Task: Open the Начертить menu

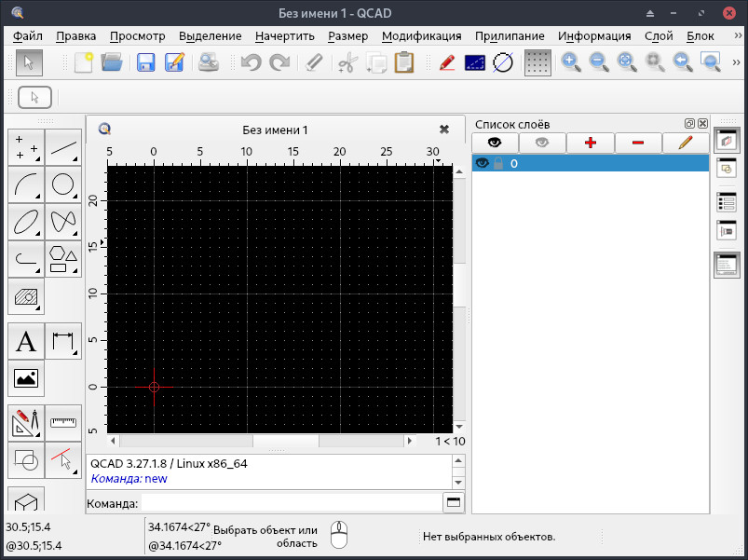Action: (x=284, y=36)
